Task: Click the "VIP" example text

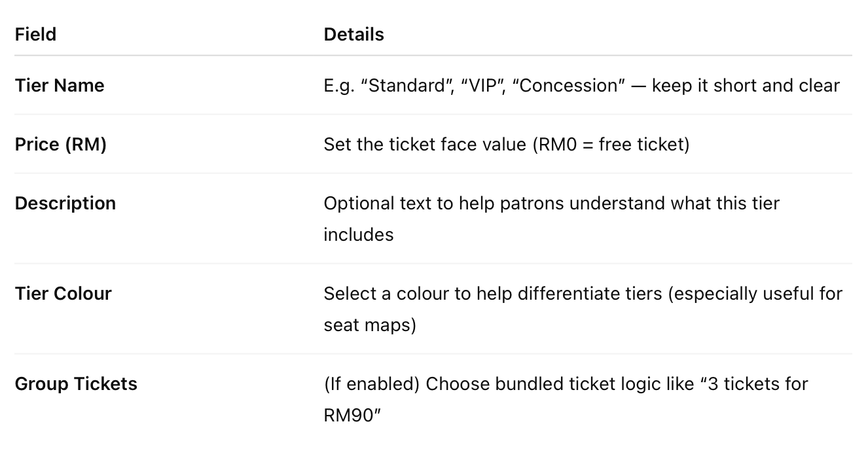Action: [x=484, y=86]
